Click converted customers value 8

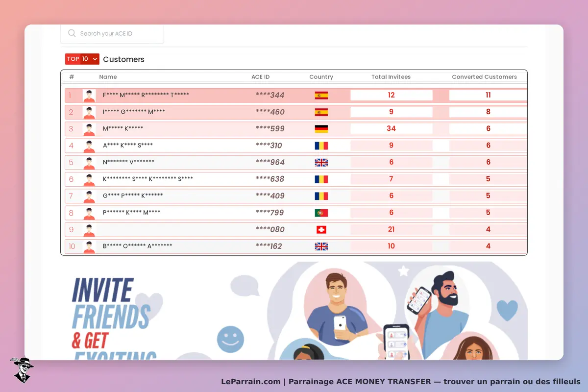coord(488,112)
